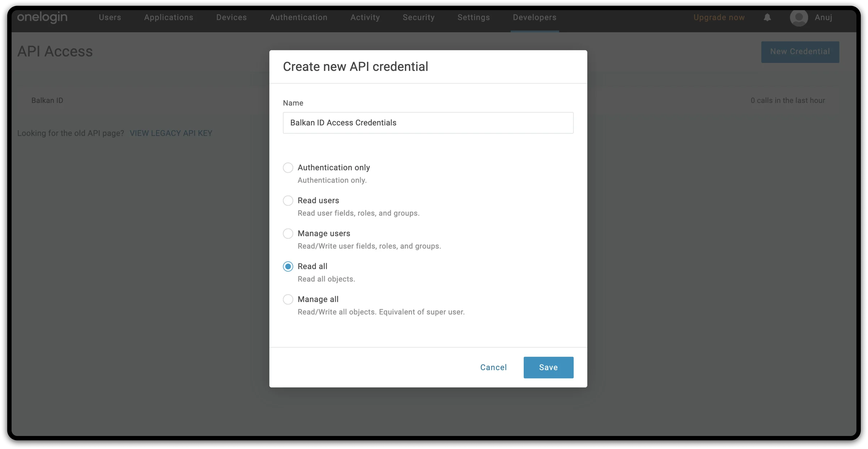The height and width of the screenshot is (449, 868).
Task: Click the credential Name input field
Action: (x=428, y=123)
